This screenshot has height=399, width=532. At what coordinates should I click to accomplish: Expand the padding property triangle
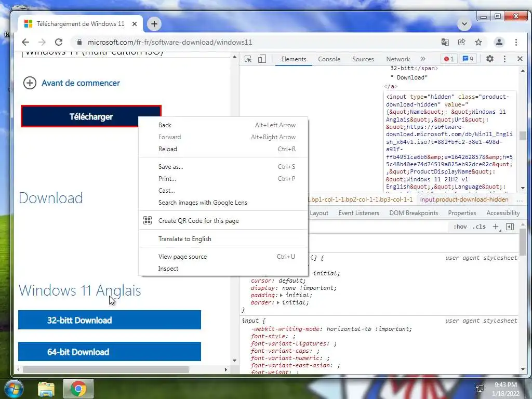281,295
